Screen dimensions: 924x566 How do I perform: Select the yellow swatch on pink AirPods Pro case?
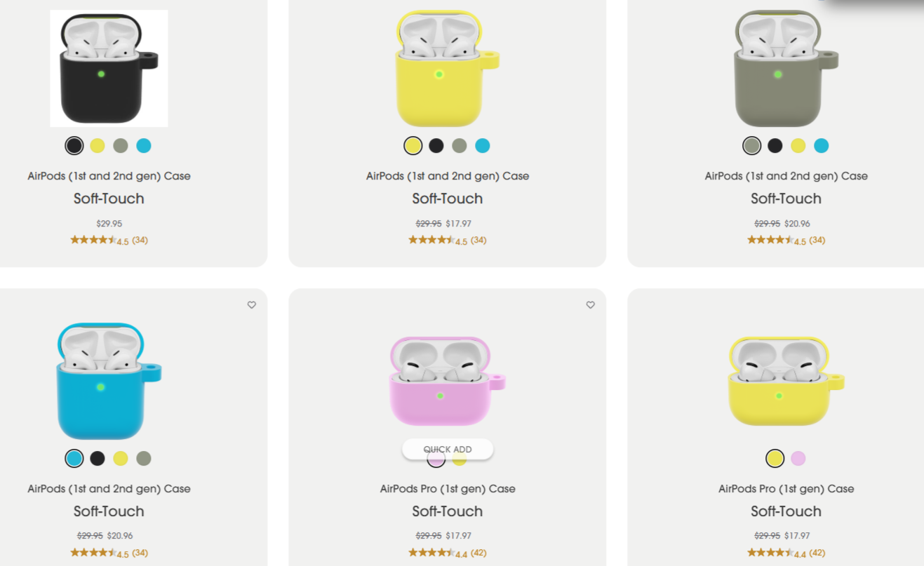pyautogui.click(x=460, y=459)
